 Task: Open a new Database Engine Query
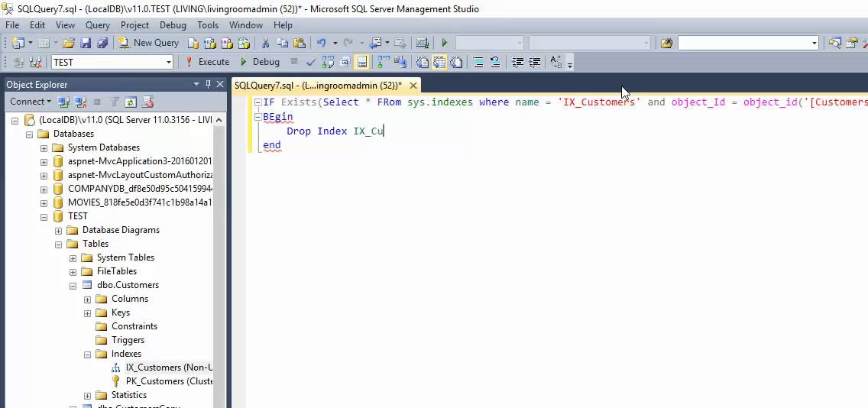[193, 43]
